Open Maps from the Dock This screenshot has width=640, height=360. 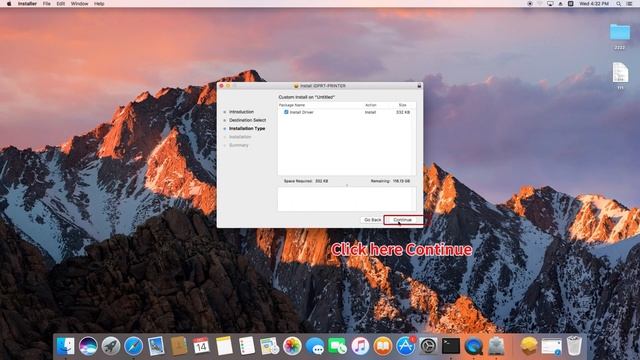(269, 346)
